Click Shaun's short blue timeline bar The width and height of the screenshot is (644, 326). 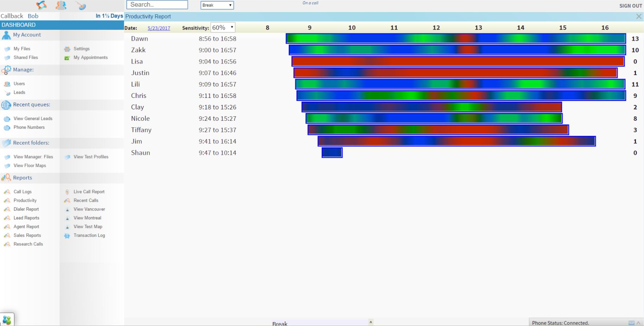(x=332, y=152)
